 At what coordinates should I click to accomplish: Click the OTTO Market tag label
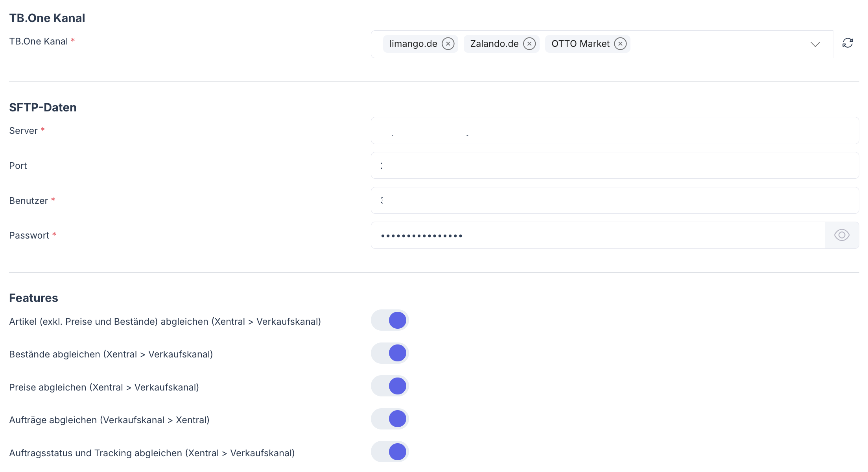tap(580, 44)
